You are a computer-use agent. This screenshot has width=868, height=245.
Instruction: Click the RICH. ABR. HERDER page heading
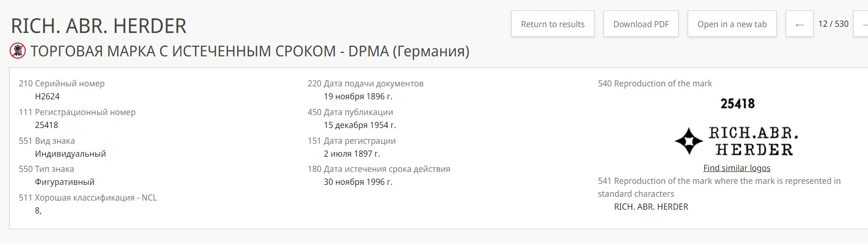(99, 26)
